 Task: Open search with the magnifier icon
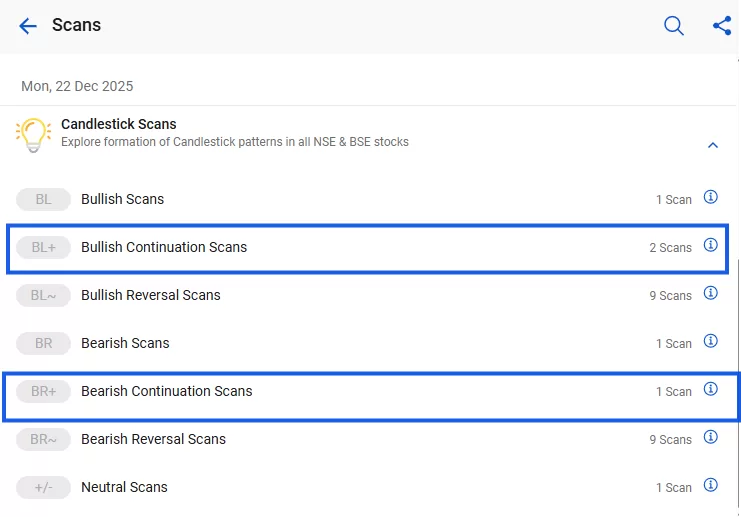click(x=674, y=26)
